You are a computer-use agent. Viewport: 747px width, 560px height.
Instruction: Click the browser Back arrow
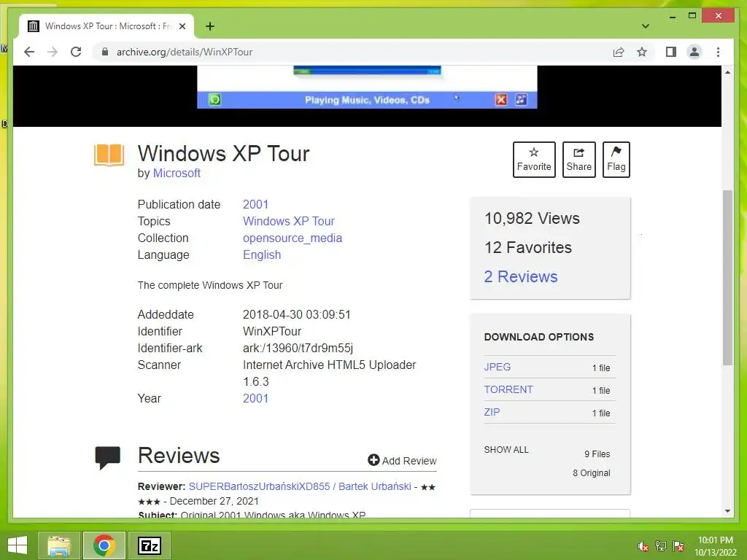(29, 52)
